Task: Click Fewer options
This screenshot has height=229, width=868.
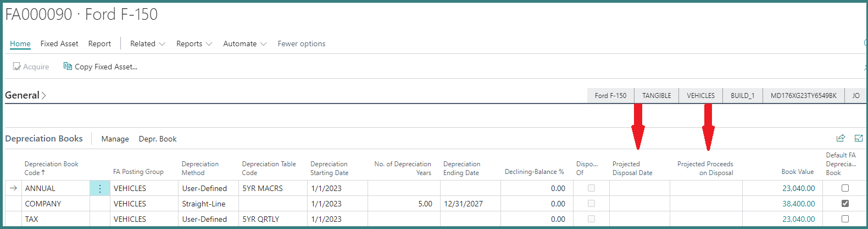Action: pos(302,43)
